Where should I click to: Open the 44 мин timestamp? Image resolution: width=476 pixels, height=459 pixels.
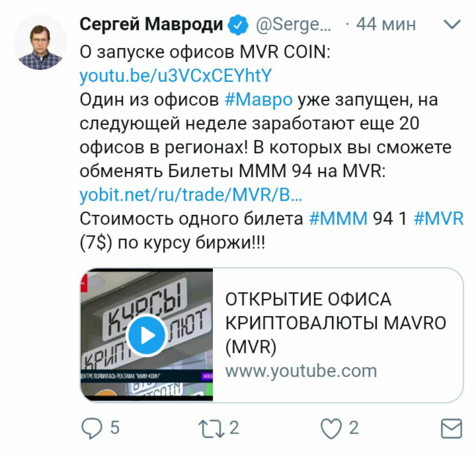pos(386,25)
